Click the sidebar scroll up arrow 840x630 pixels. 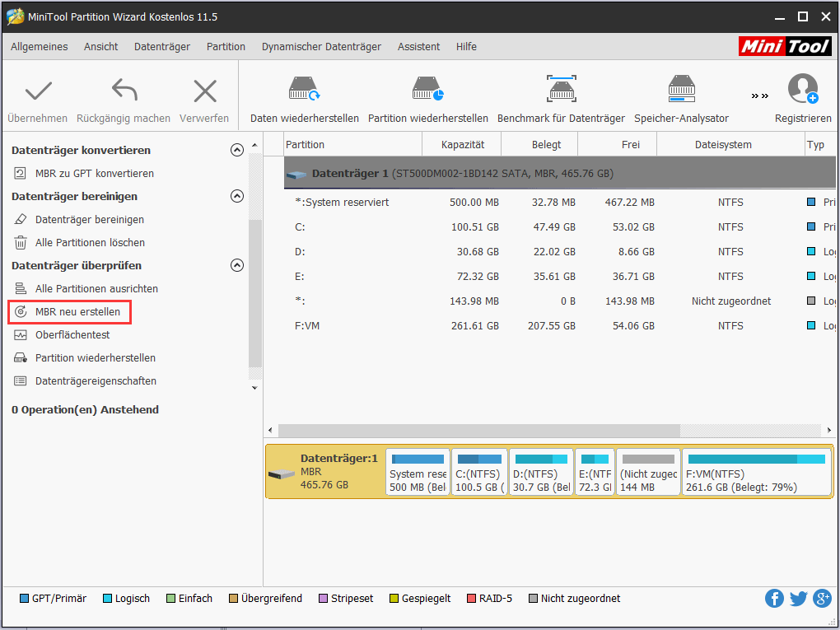(255, 145)
